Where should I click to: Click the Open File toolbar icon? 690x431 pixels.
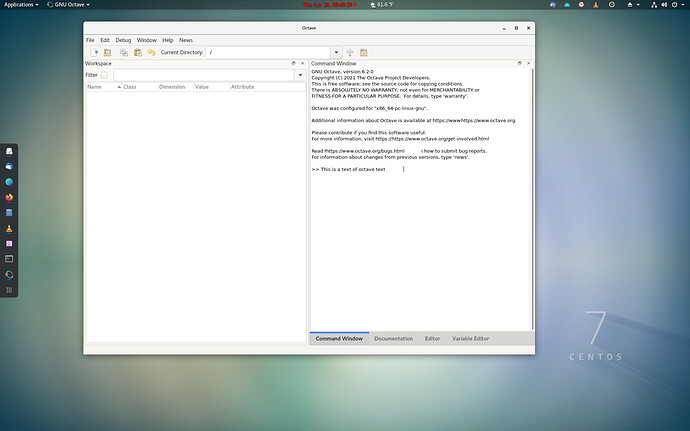tap(107, 52)
